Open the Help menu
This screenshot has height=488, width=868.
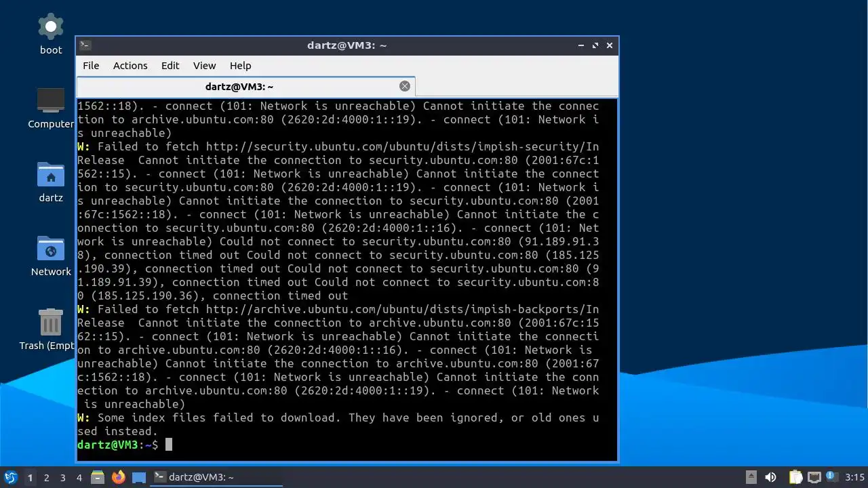241,66
